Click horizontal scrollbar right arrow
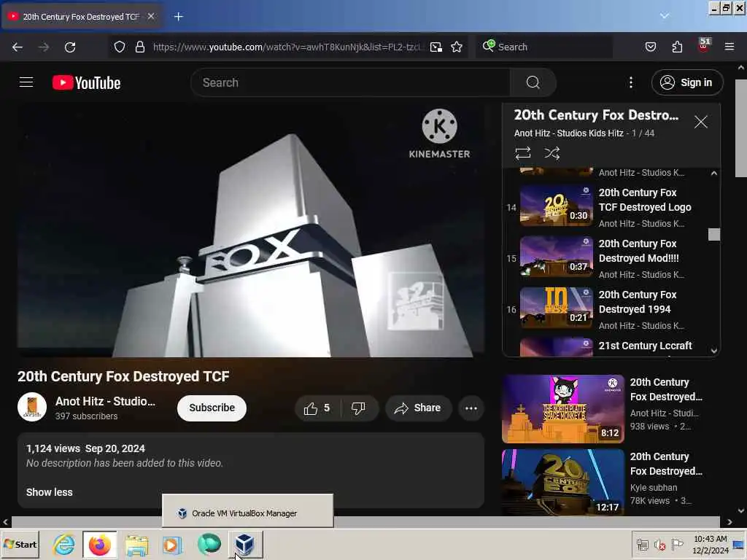This screenshot has height=560, width=747. click(x=729, y=522)
